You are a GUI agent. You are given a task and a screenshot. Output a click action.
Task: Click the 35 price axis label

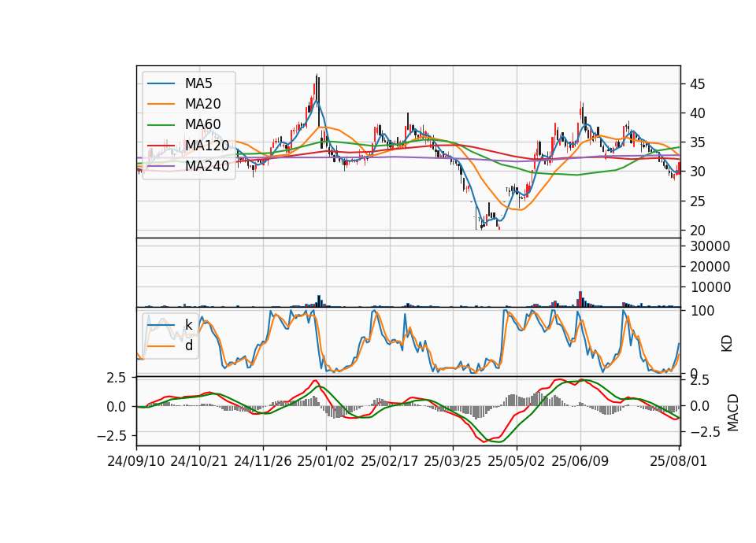[x=697, y=142]
